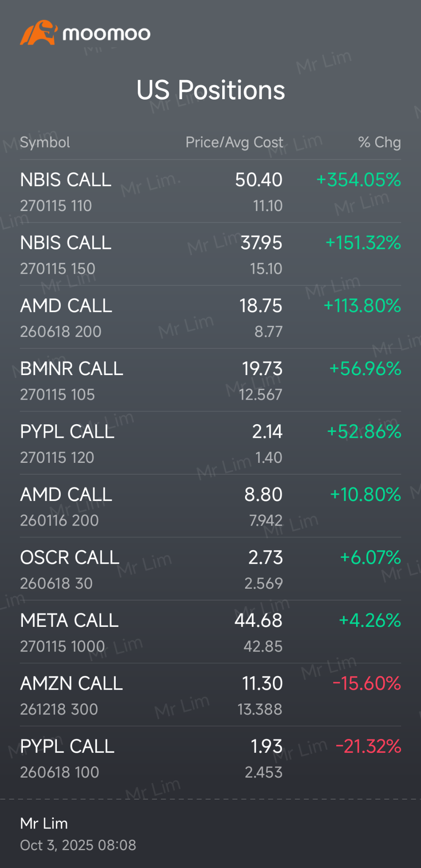The height and width of the screenshot is (868, 421).
Task: Open the NBIS CALL 270115 150 position
Action: pos(66,254)
